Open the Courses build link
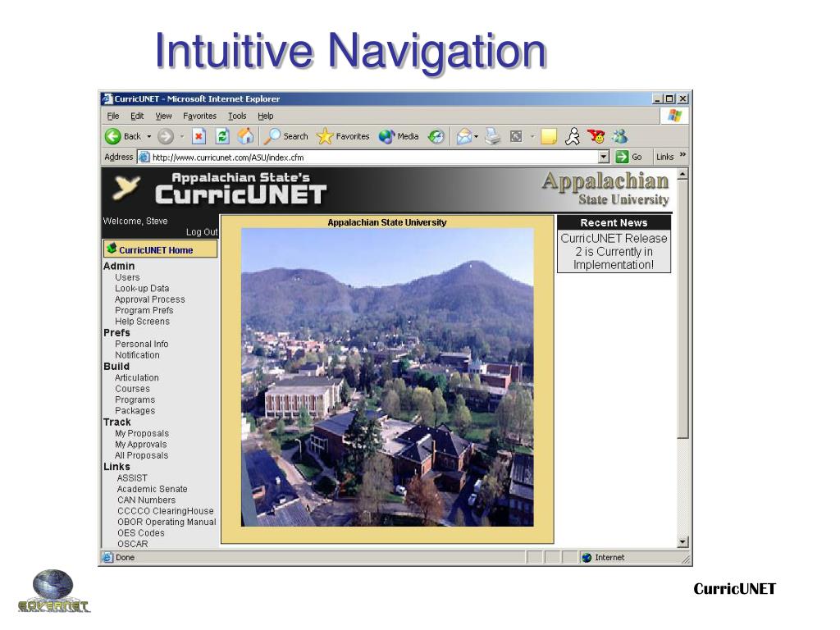Image resolution: width=840 pixels, height=630 pixels. coord(132,389)
